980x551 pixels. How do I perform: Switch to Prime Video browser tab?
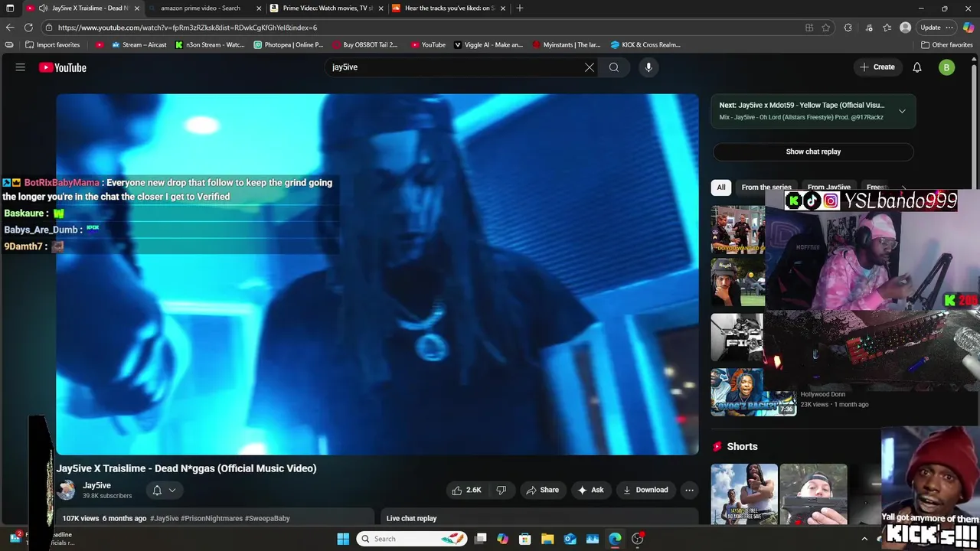328,8
